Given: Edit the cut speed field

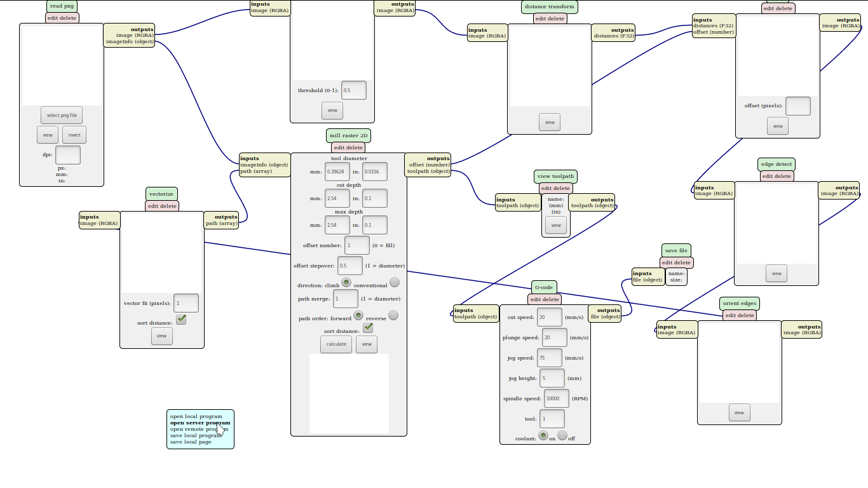Looking at the screenshot, I should pos(550,317).
